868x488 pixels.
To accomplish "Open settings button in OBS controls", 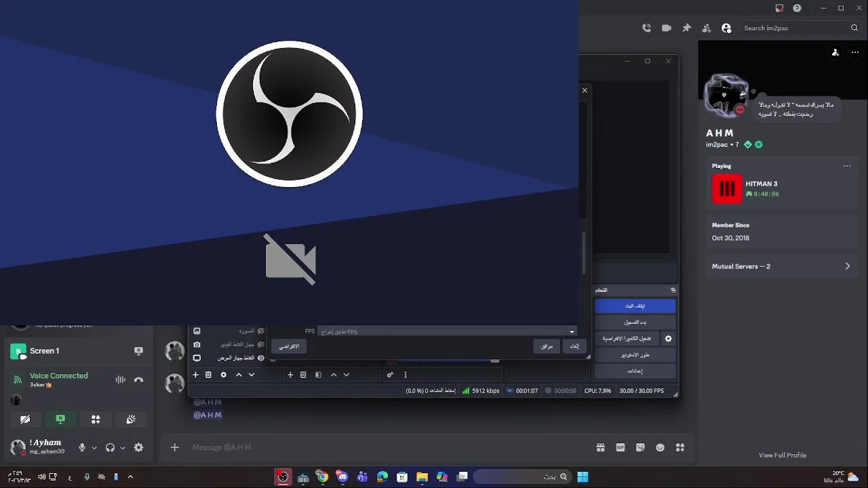I will point(635,371).
